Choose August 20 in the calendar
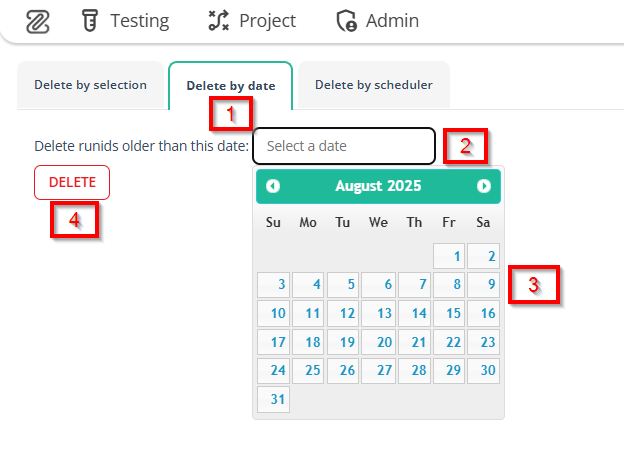Screen dimensions: 624x463 pyautogui.click(x=379, y=343)
